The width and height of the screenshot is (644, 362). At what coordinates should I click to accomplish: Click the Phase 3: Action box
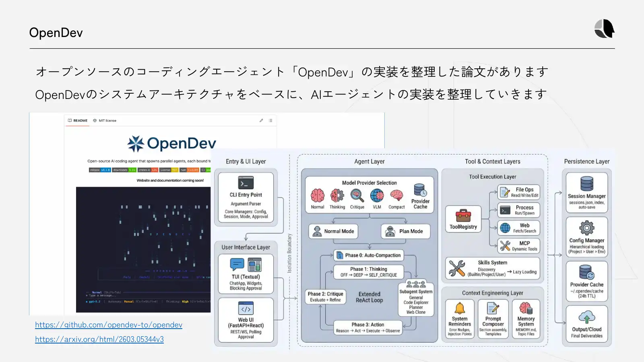coord(368,327)
